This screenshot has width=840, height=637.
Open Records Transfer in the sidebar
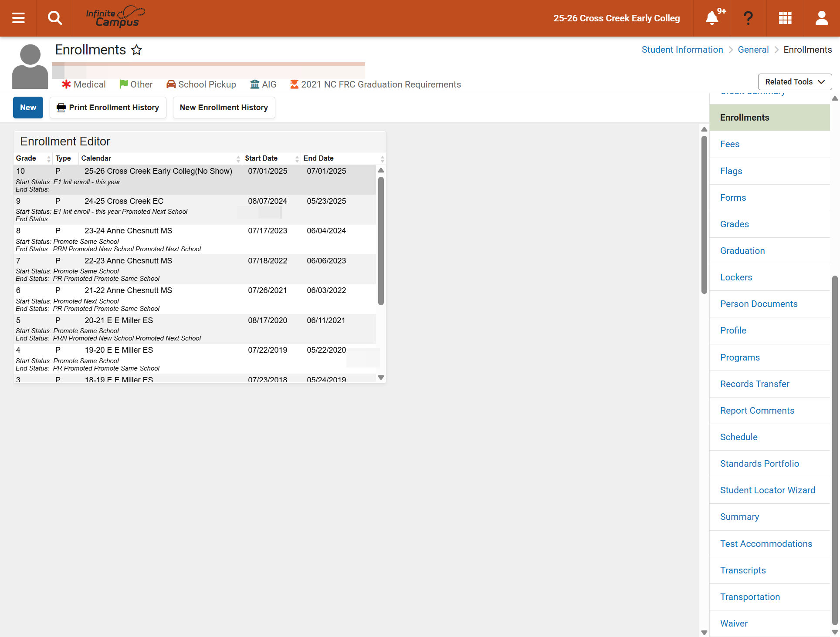click(770, 384)
